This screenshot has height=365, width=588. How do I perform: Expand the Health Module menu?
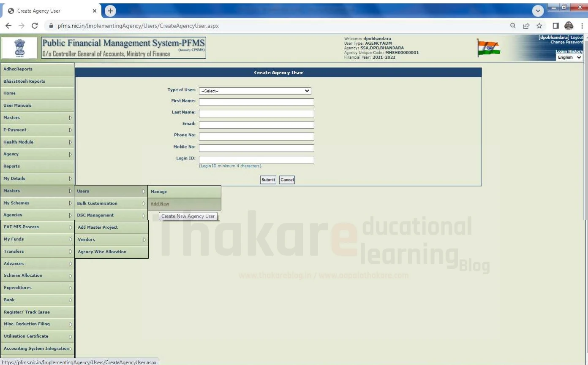point(37,142)
